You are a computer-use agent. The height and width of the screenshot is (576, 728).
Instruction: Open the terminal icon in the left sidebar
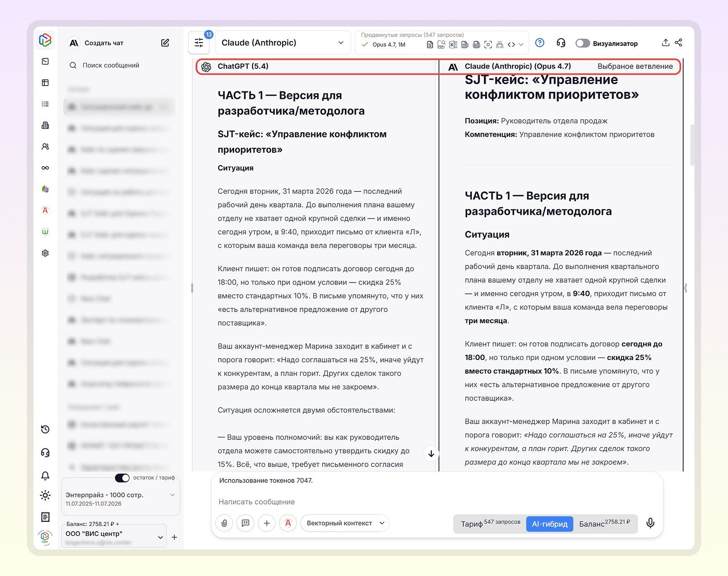[x=45, y=61]
